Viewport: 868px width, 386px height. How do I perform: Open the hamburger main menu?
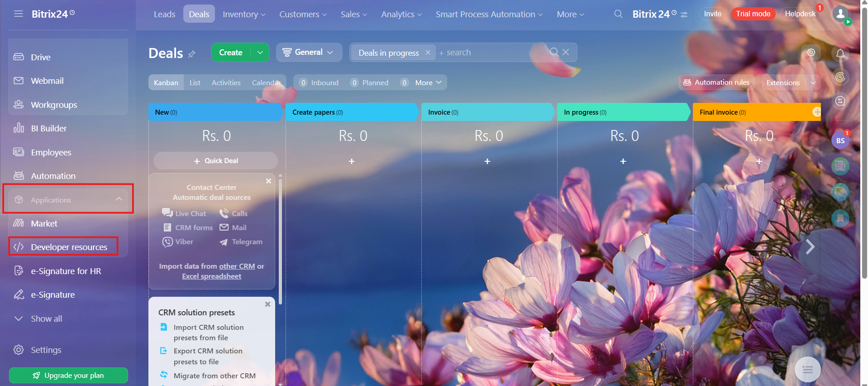[19, 14]
